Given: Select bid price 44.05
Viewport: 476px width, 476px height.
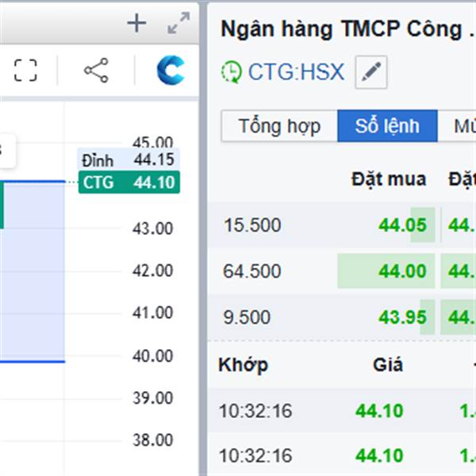Looking at the screenshot, I should (x=402, y=225).
